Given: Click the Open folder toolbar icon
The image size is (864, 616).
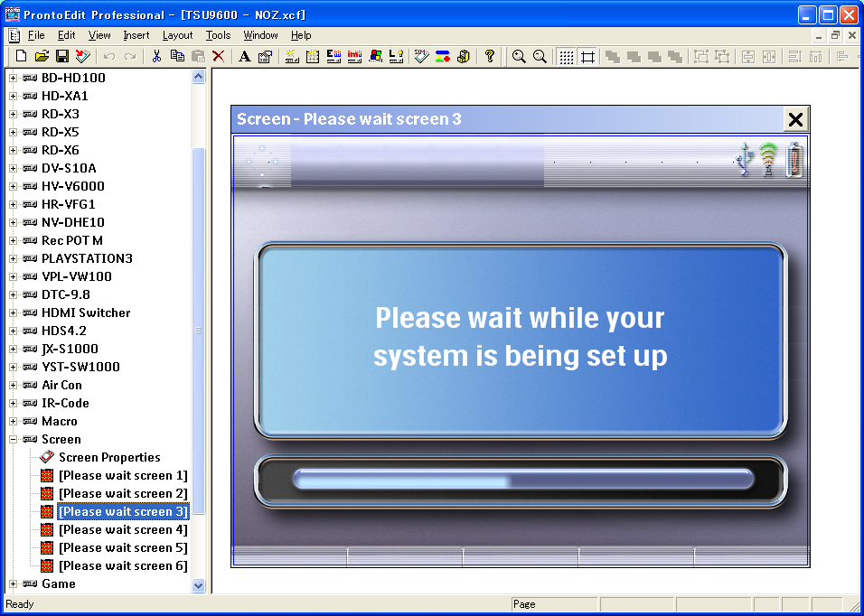Looking at the screenshot, I should tap(42, 56).
